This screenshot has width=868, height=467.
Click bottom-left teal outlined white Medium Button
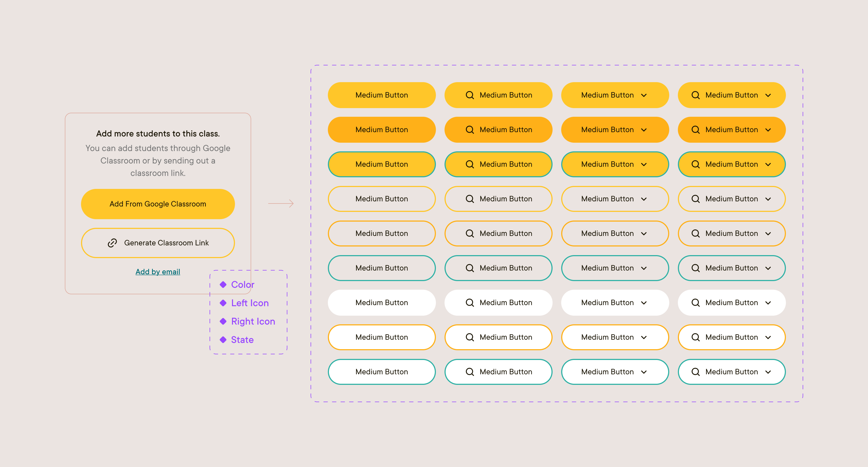pyautogui.click(x=381, y=372)
